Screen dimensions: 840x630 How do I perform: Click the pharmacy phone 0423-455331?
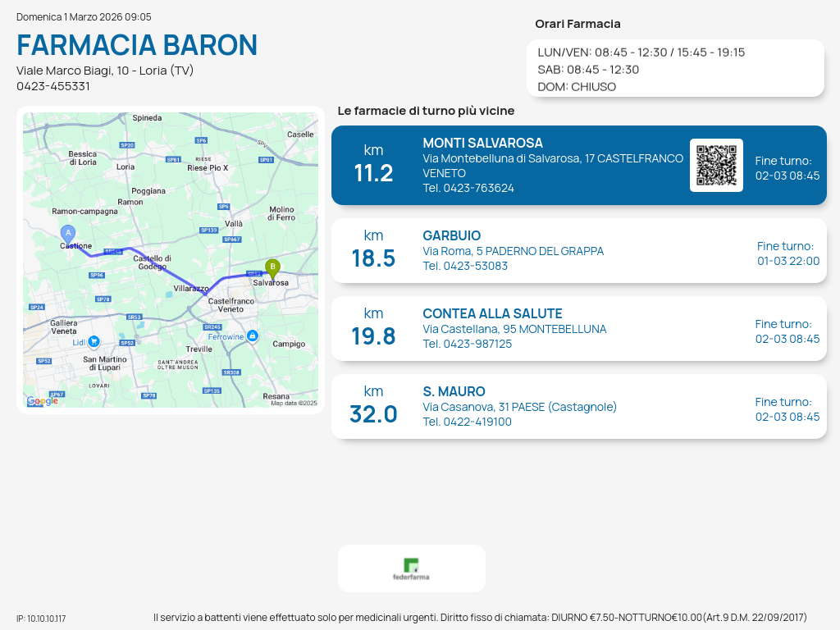(x=53, y=86)
